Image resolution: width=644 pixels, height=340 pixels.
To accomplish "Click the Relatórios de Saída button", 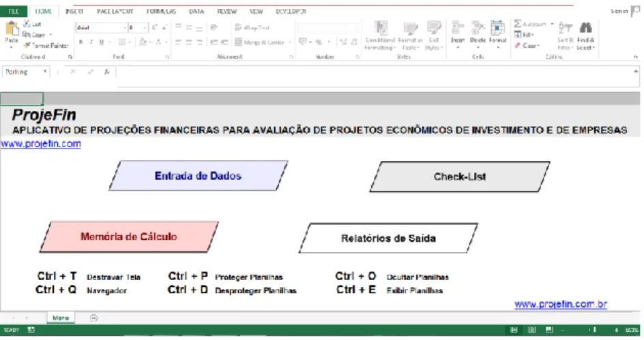I will click(x=389, y=238).
